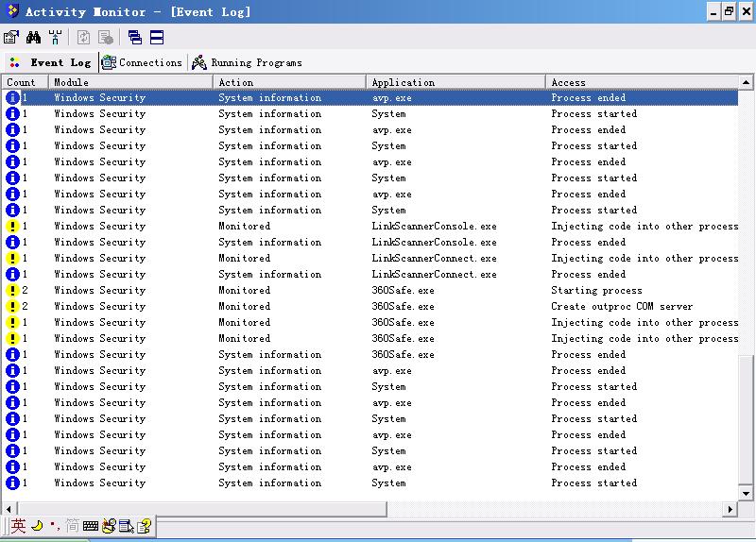Image resolution: width=756 pixels, height=542 pixels.
Task: Click the binoculars find icon
Action: [x=33, y=38]
